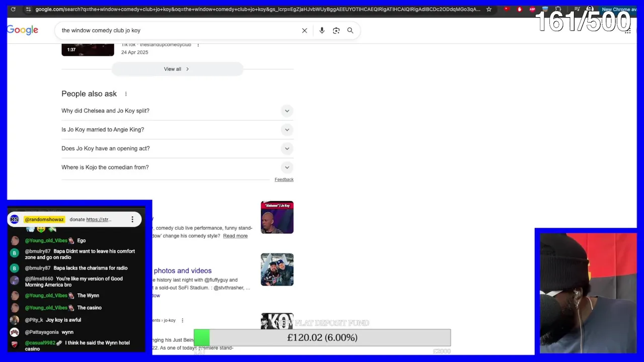This screenshot has height=362, width=644.
Task: Click the RS channel avatar in chat
Action: (x=14, y=219)
